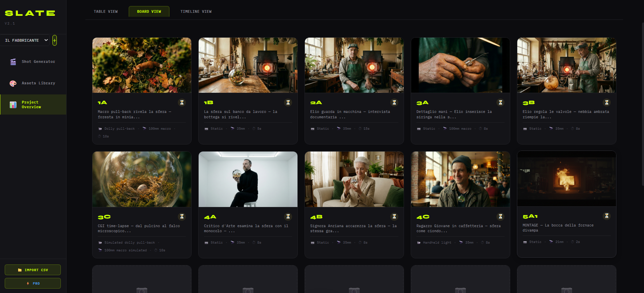Open the IL FABBRICANTE project dropdown
Viewport: 644px width, 293px height.
point(25,40)
